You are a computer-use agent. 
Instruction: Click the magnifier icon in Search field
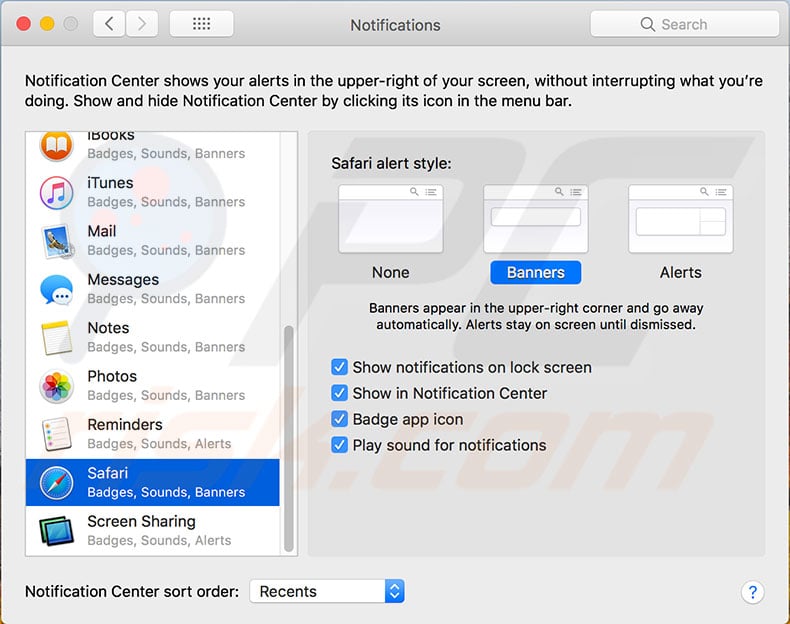[x=647, y=24]
